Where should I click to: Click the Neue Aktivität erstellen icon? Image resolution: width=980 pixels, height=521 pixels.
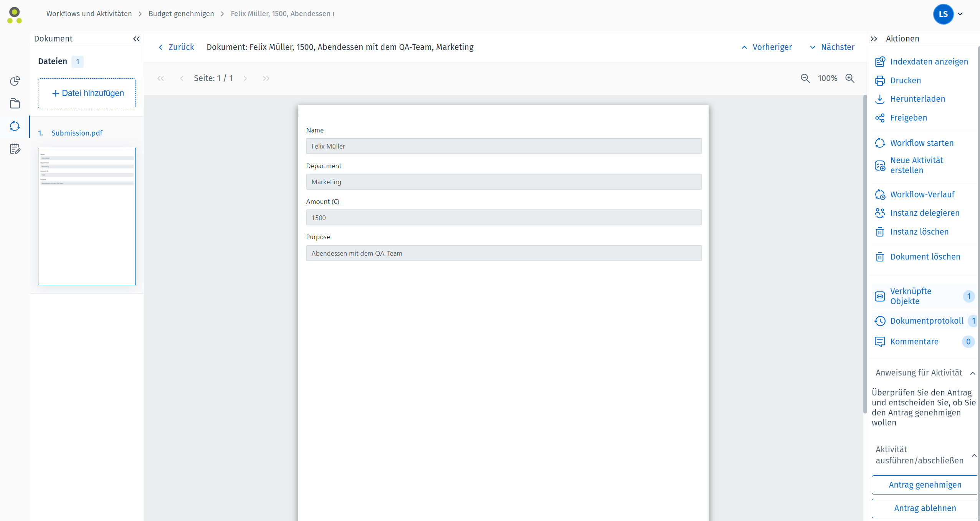point(880,165)
